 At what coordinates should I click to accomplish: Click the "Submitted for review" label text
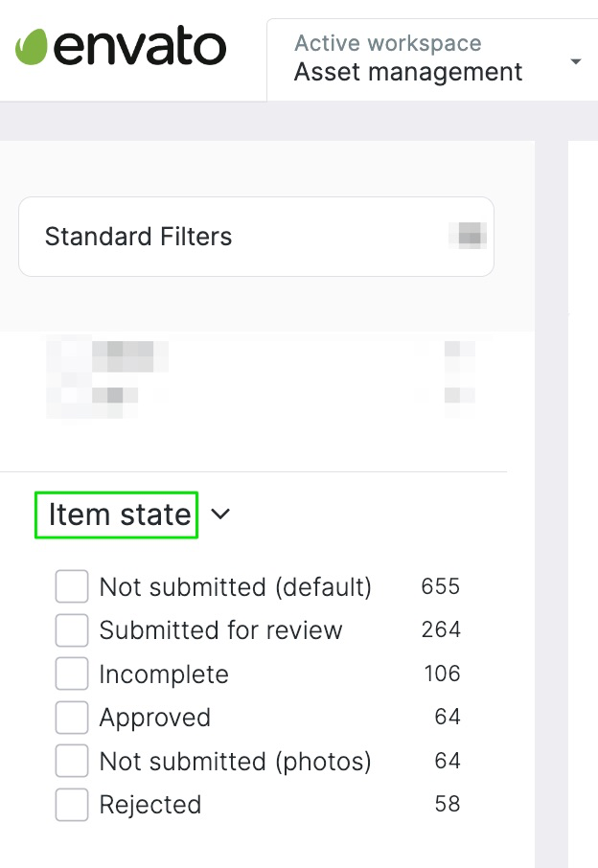click(x=220, y=630)
